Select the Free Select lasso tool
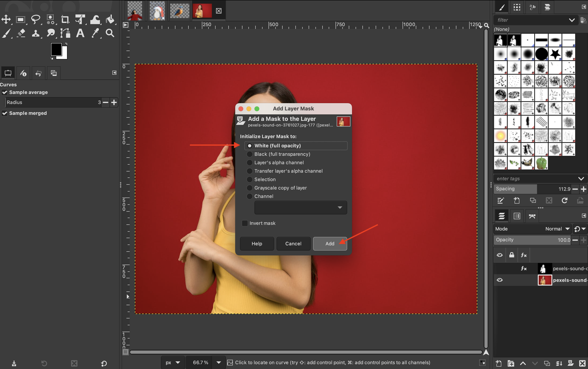Viewport: 588px width, 369px height. 36,19
